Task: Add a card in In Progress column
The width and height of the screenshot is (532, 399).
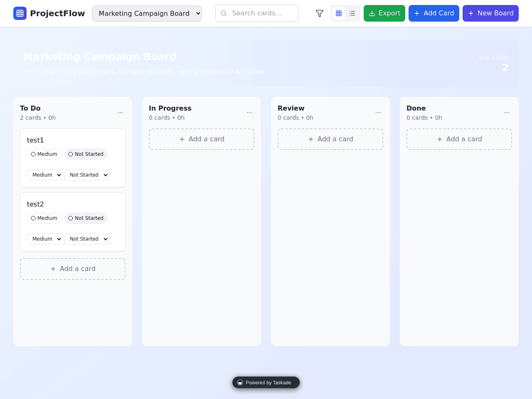Action: (202, 139)
